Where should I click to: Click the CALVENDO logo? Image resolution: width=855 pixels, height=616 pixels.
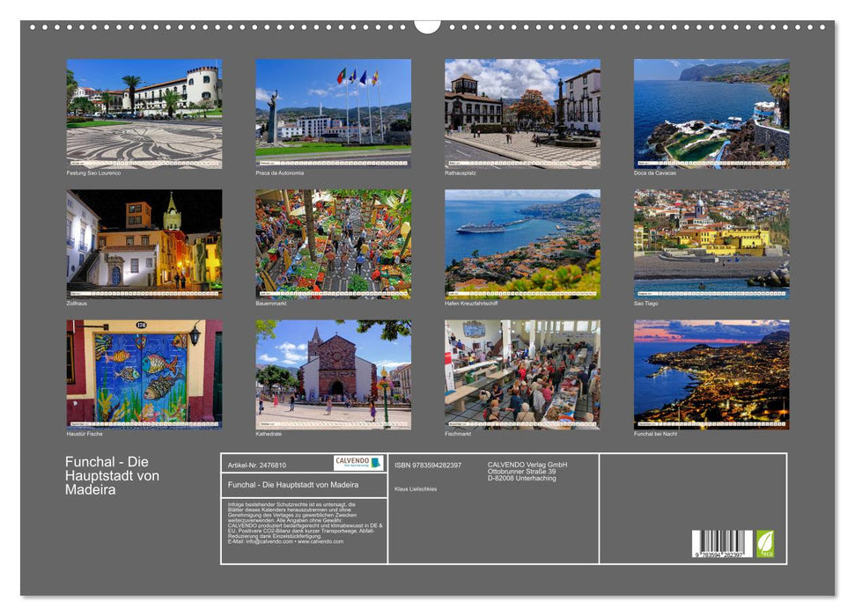pos(358,463)
